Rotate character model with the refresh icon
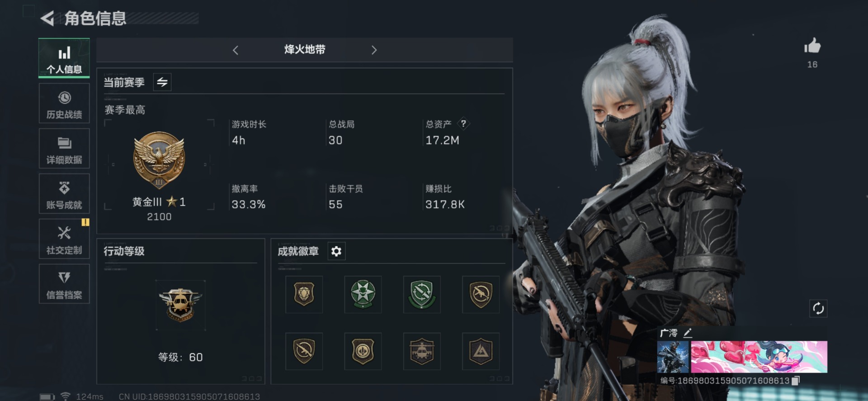Viewport: 868px width, 401px height. 818,309
